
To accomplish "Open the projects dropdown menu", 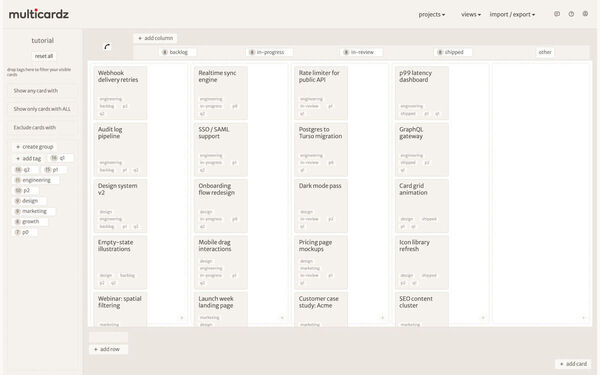I will coord(432,15).
